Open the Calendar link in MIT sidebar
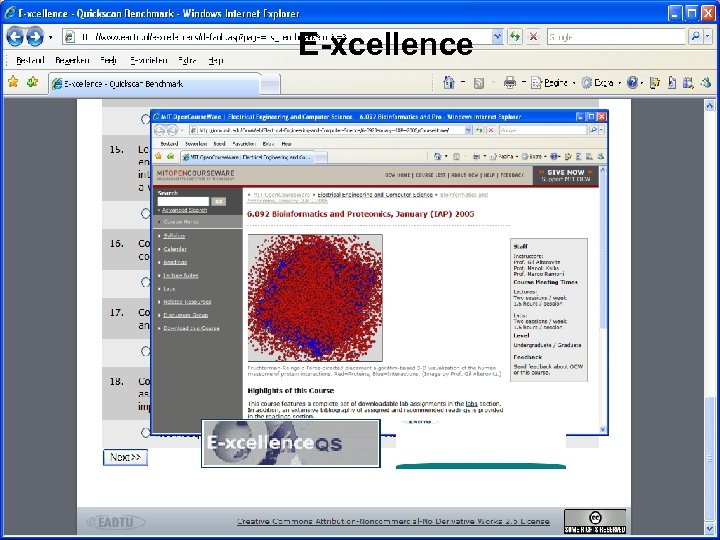Image resolution: width=720 pixels, height=540 pixels. pos(175,249)
